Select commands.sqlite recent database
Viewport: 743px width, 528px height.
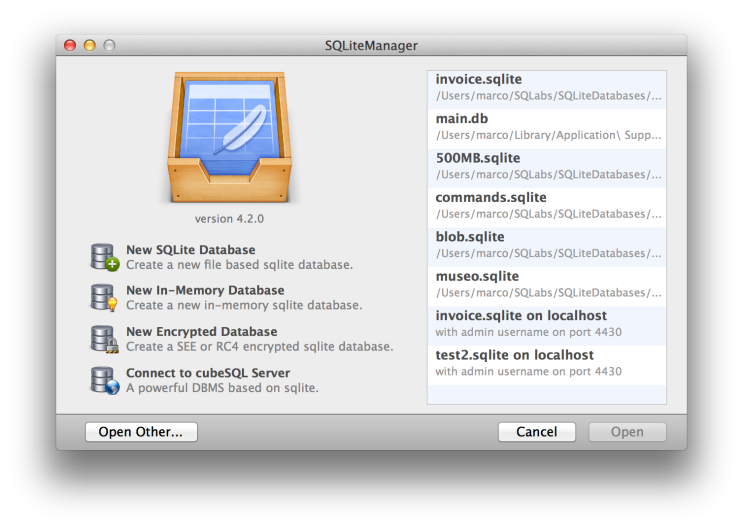[547, 208]
